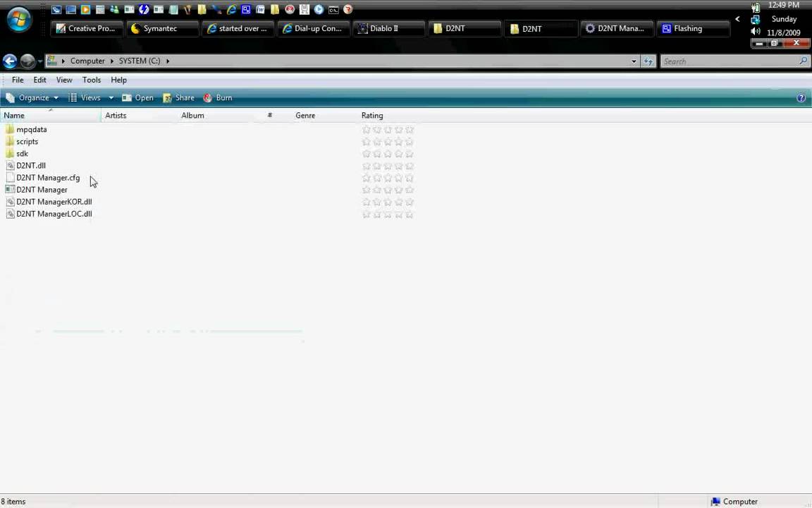Expand the Organize dropdown menu
This screenshot has height=508, width=812.
pyautogui.click(x=32, y=97)
